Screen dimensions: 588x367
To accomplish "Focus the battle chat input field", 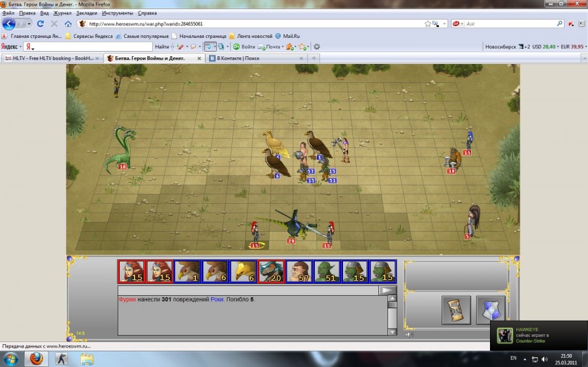I will click(x=248, y=290).
